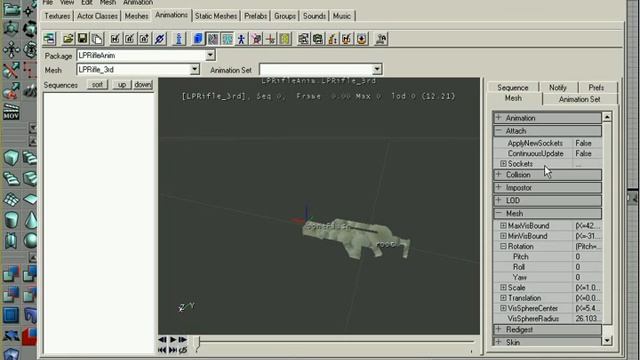
Task: Toggle the pressed dark bones view button
Action: coord(213,39)
